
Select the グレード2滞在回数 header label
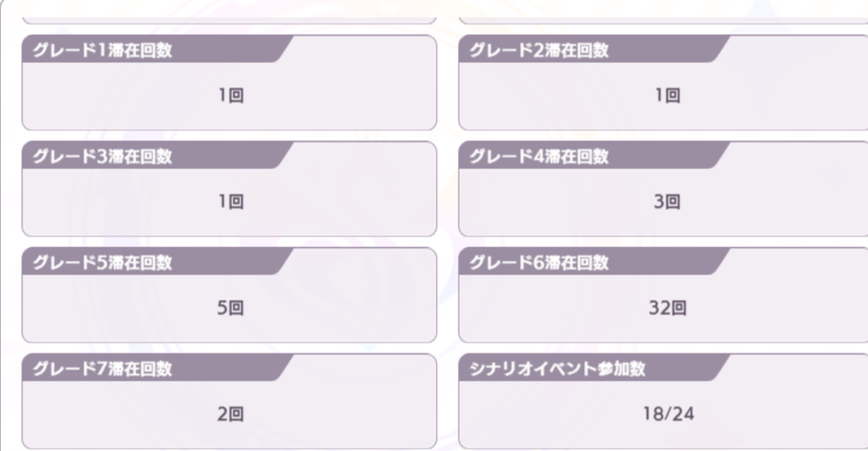click(539, 51)
